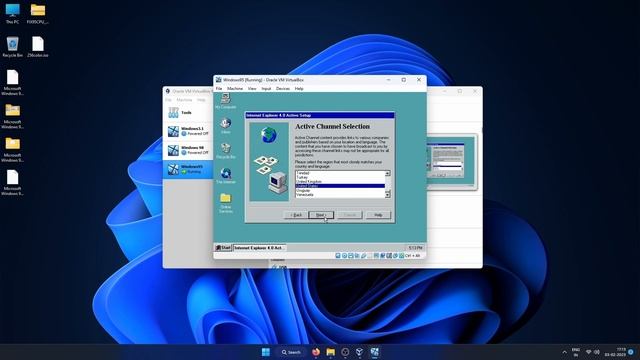Image resolution: width=640 pixels, height=360 pixels.
Task: Open Firefox from taskbar
Action: (x=316, y=352)
